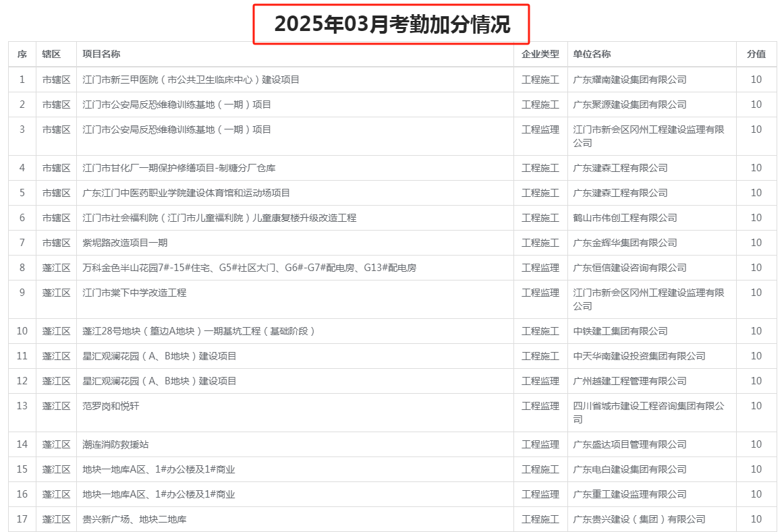Viewport: 784px width, 532px height.
Task: Select unit "四川省城市建设工程咨询集团有限公司"
Action: pos(648,413)
